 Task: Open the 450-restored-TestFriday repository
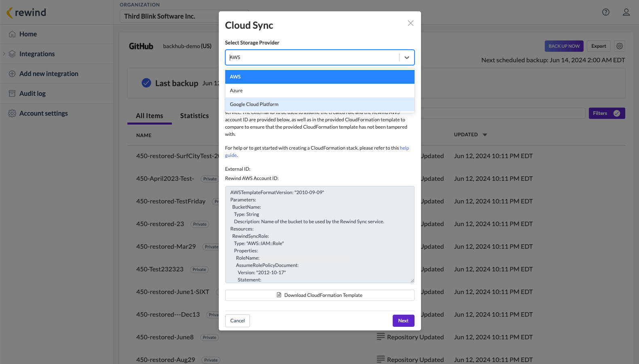point(171,201)
